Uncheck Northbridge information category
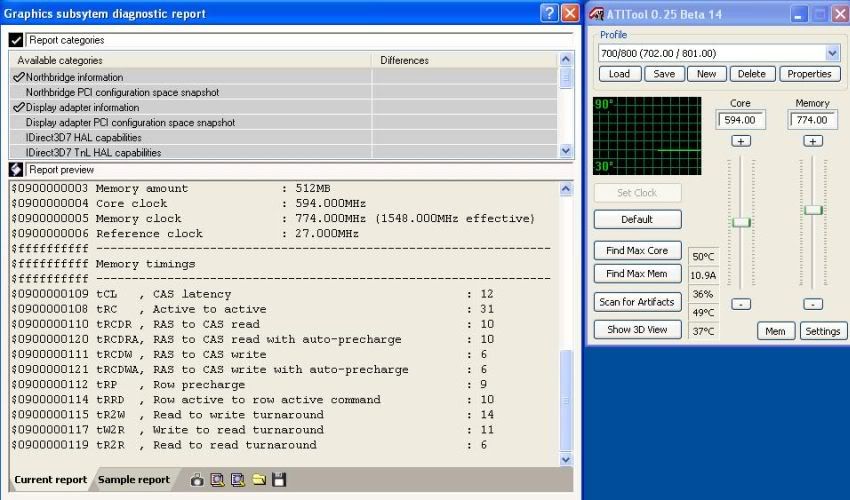 (18, 77)
